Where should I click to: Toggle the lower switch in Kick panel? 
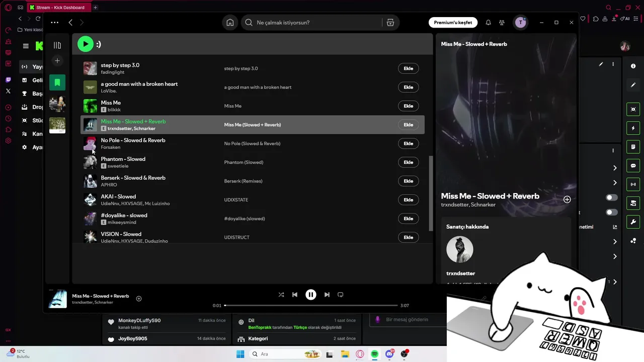coord(612,212)
